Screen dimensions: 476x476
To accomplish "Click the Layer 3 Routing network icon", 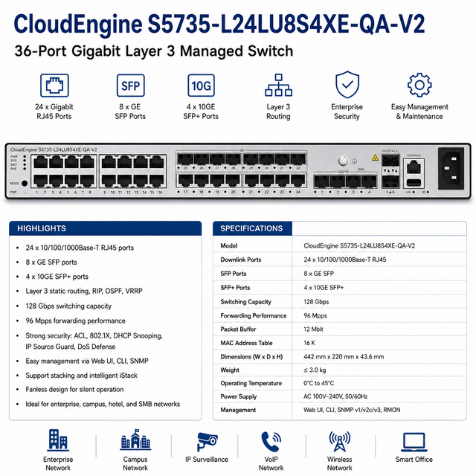I will click(x=278, y=85).
